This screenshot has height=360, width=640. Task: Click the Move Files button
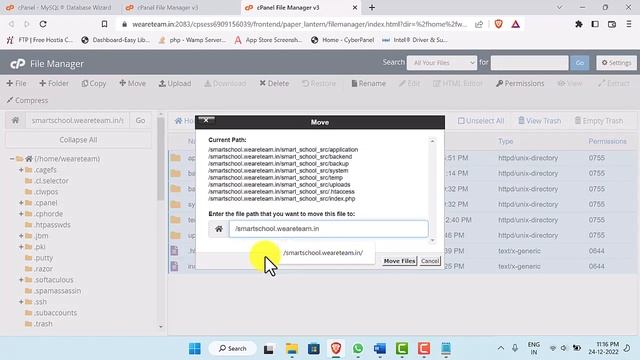[399, 261]
